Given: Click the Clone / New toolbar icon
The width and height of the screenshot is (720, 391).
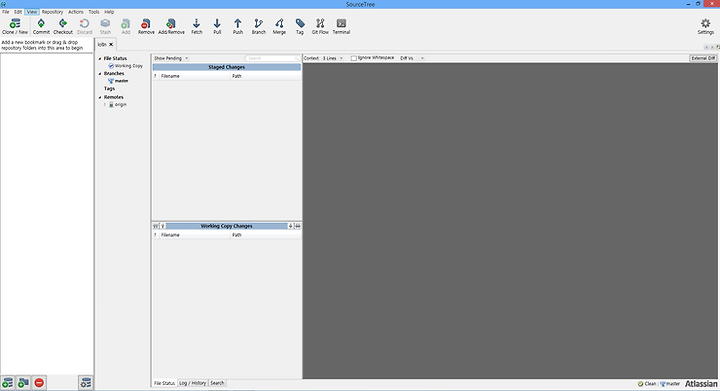Looking at the screenshot, I should tap(15, 26).
